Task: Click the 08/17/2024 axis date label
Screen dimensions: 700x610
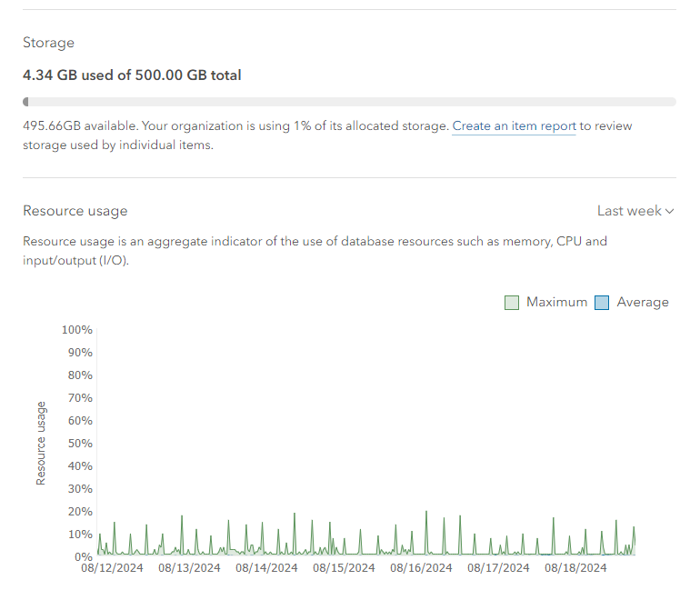Action: click(x=498, y=568)
